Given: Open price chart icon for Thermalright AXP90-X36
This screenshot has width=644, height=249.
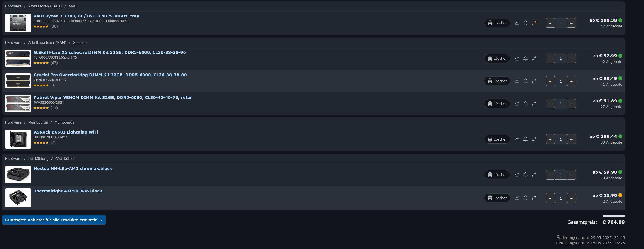Looking at the screenshot, I should point(517,198).
